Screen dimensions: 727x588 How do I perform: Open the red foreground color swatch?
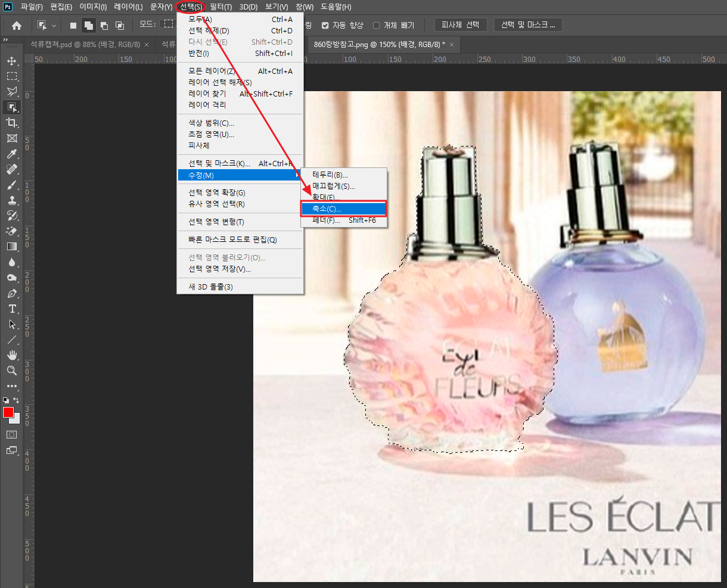pyautogui.click(x=8, y=412)
